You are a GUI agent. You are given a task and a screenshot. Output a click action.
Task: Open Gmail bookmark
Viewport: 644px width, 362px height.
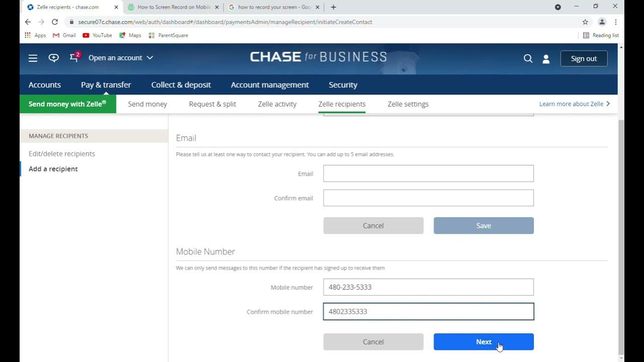coord(64,35)
